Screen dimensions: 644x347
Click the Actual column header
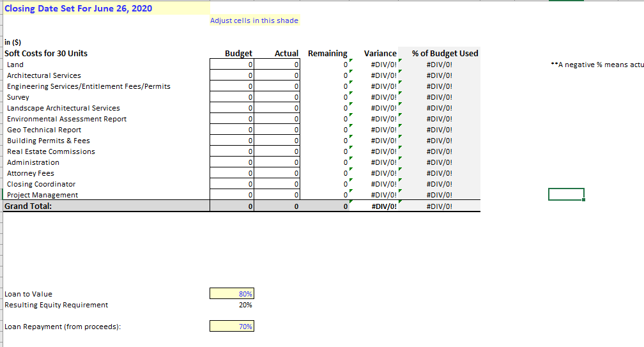tap(286, 54)
